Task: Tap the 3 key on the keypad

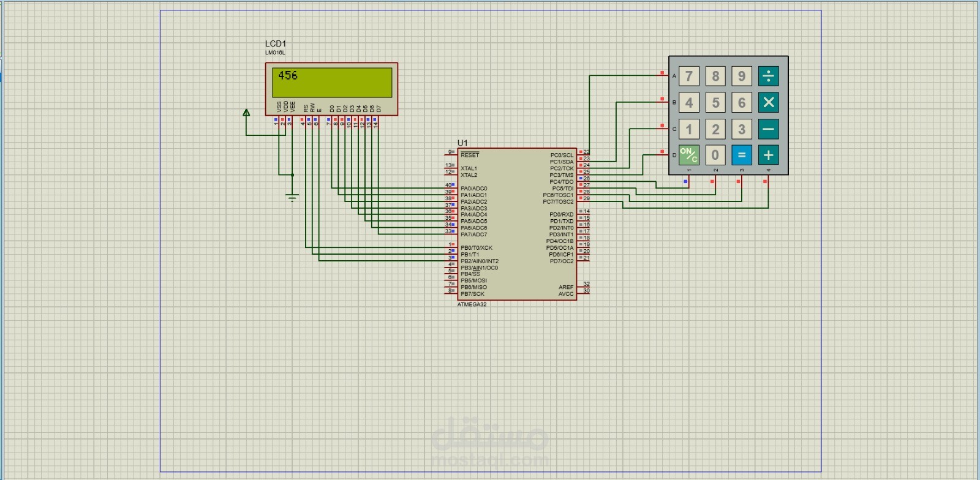Action: point(742,129)
